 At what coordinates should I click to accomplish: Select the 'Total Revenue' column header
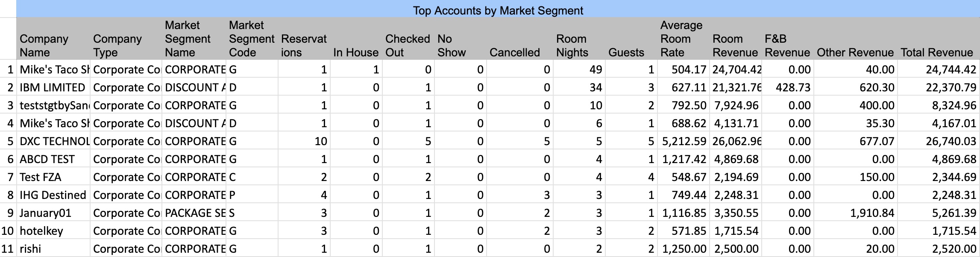tap(936, 52)
